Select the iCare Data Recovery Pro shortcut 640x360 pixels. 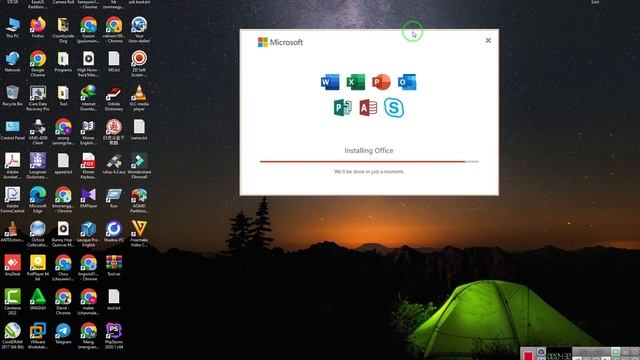click(x=38, y=98)
